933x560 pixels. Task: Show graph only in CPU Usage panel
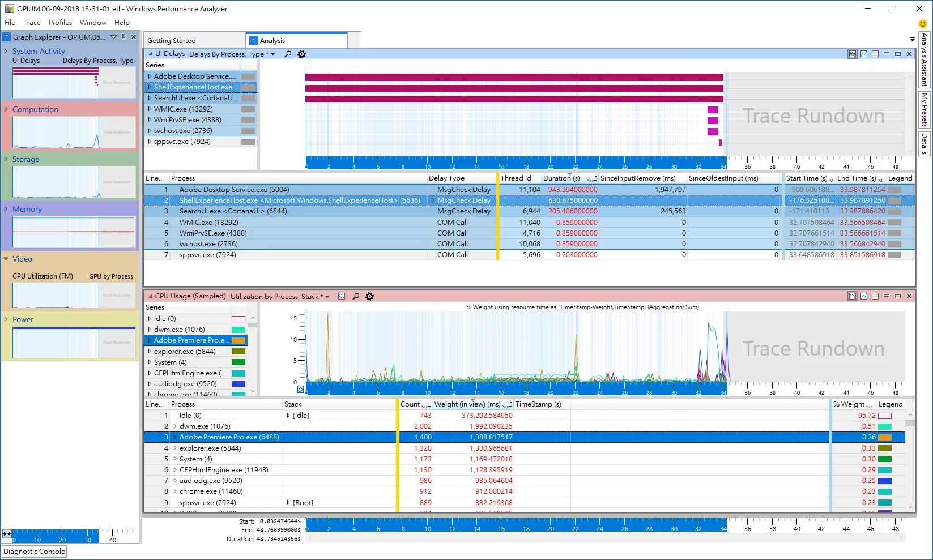864,296
